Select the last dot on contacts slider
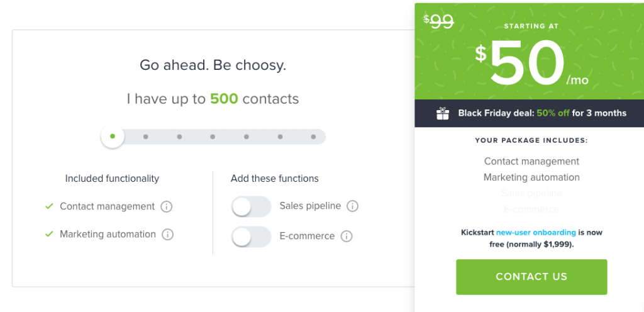644x312 pixels. click(x=313, y=136)
